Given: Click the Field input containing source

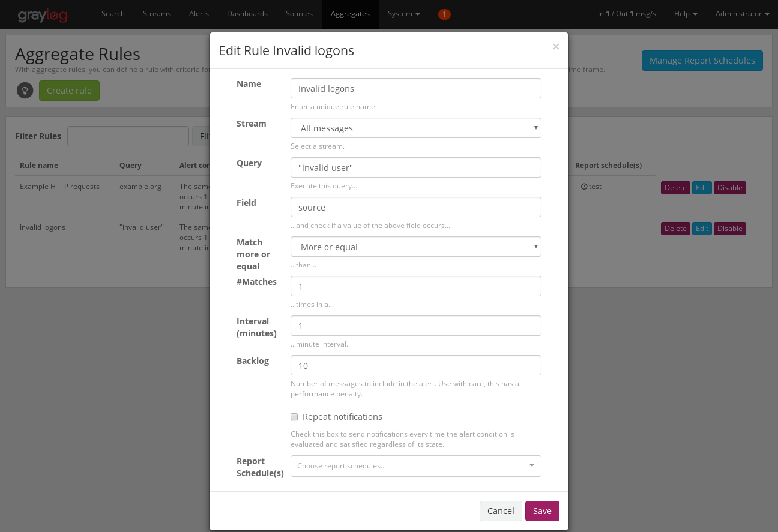Looking at the screenshot, I should pos(416,207).
